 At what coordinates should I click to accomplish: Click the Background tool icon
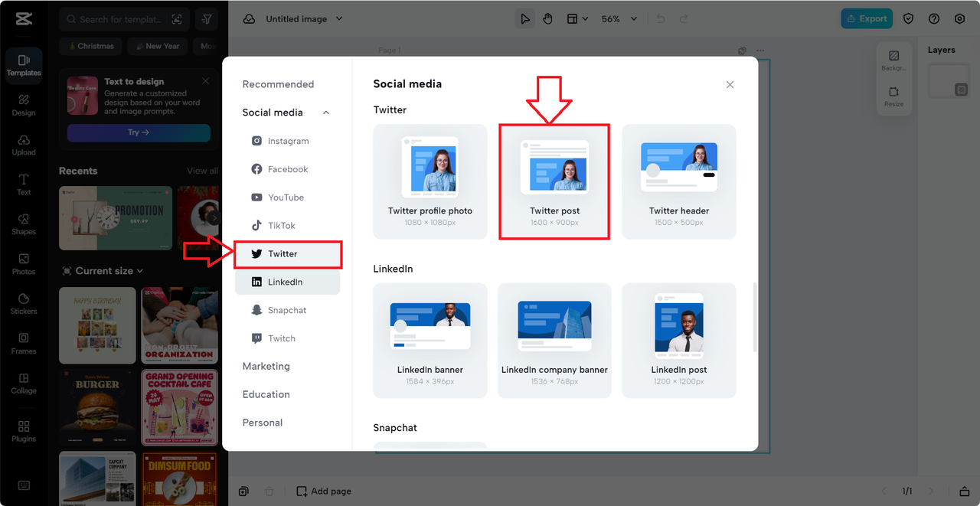click(x=893, y=60)
